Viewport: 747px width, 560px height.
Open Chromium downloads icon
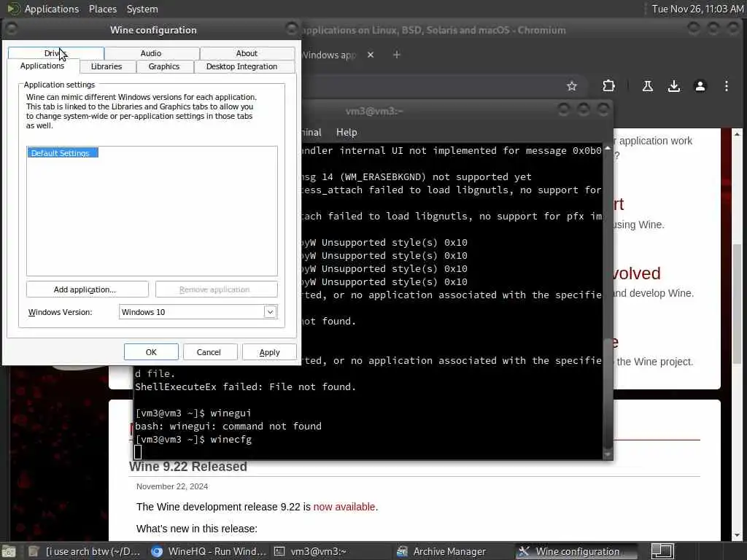[673, 86]
